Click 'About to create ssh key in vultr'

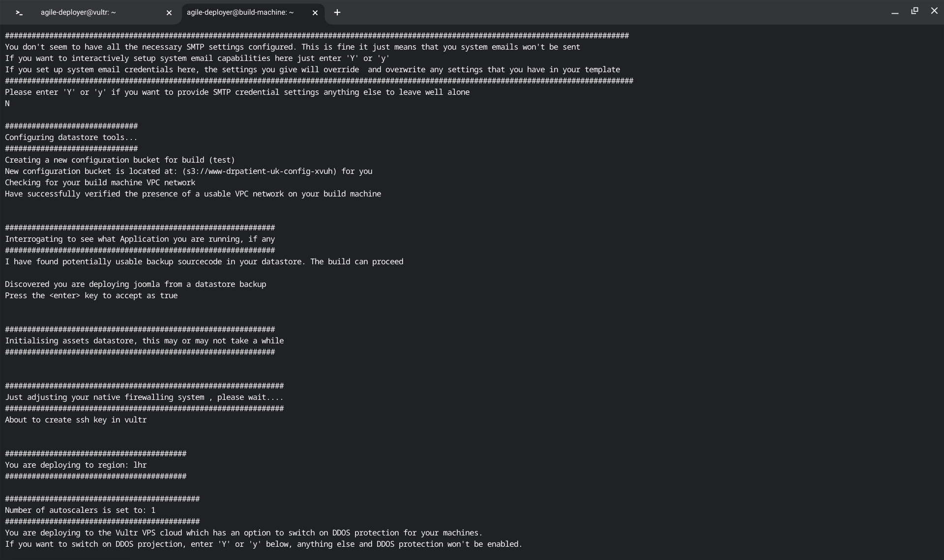pos(76,420)
